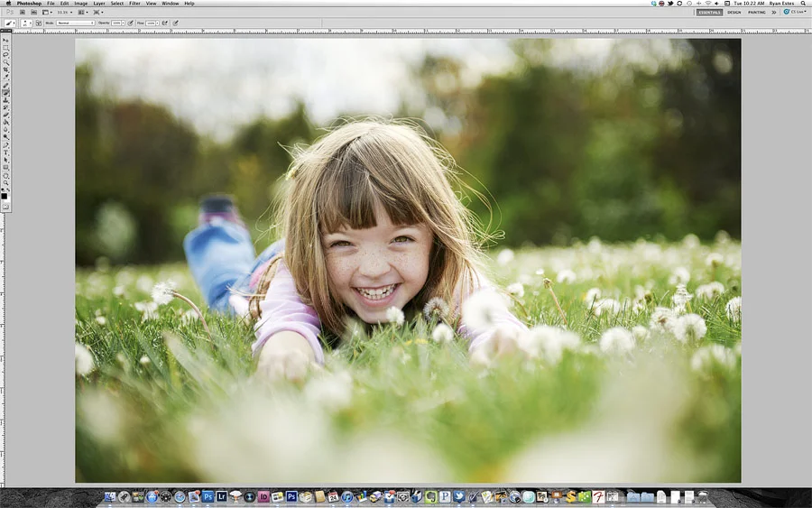Image resolution: width=812 pixels, height=508 pixels.
Task: Select the Path Selection tool
Action: tap(5, 160)
